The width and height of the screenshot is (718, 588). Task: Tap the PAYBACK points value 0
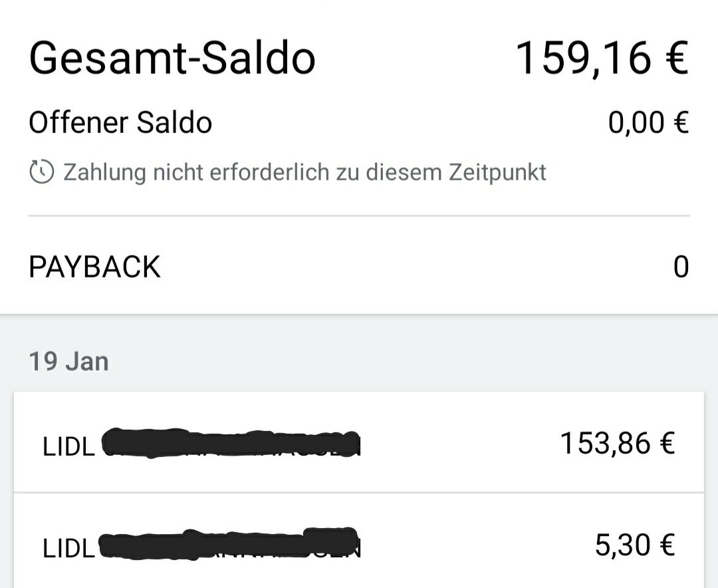tap(681, 267)
